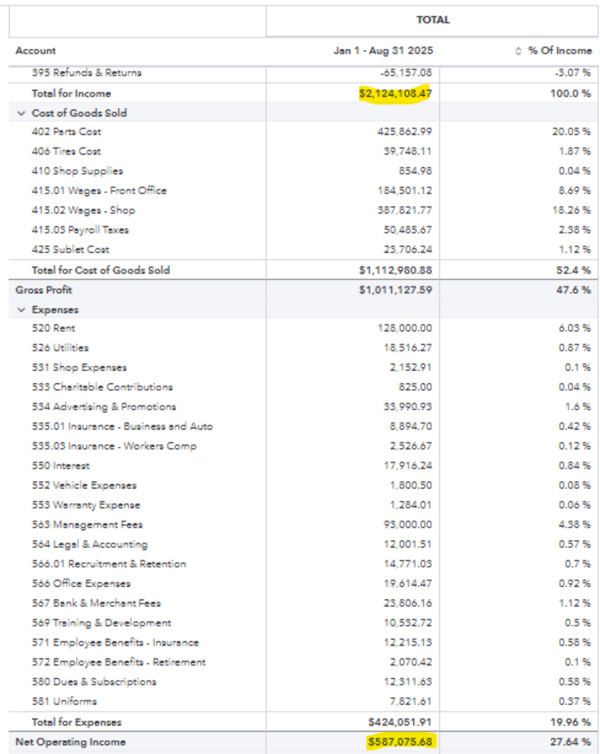Click the TOTAL header cell

[x=433, y=19]
